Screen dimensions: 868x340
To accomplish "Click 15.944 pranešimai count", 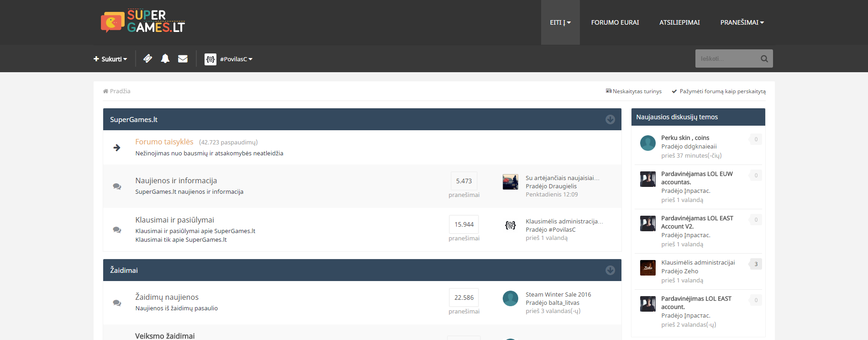I will (464, 224).
